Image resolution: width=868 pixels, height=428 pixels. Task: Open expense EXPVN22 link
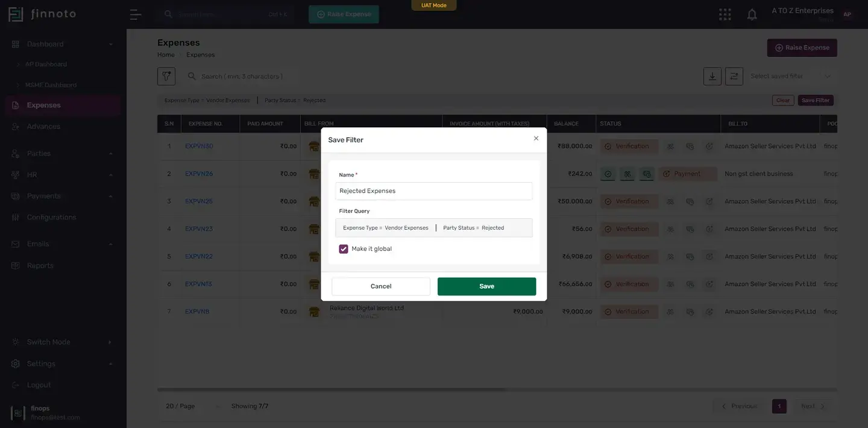coord(199,257)
